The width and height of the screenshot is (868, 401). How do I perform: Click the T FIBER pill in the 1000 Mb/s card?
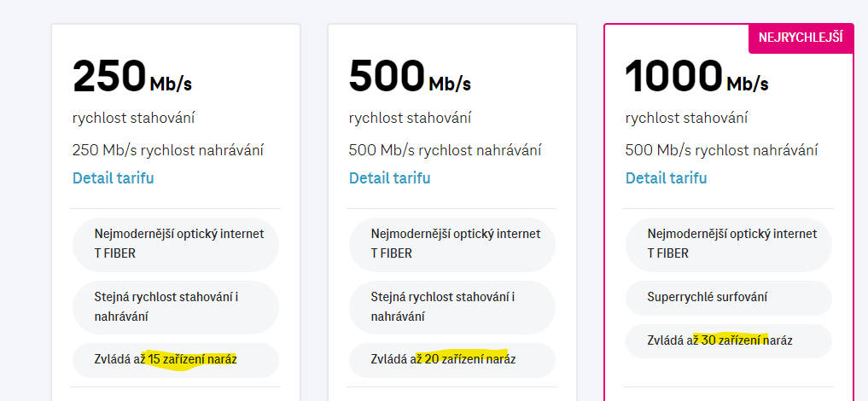click(728, 243)
